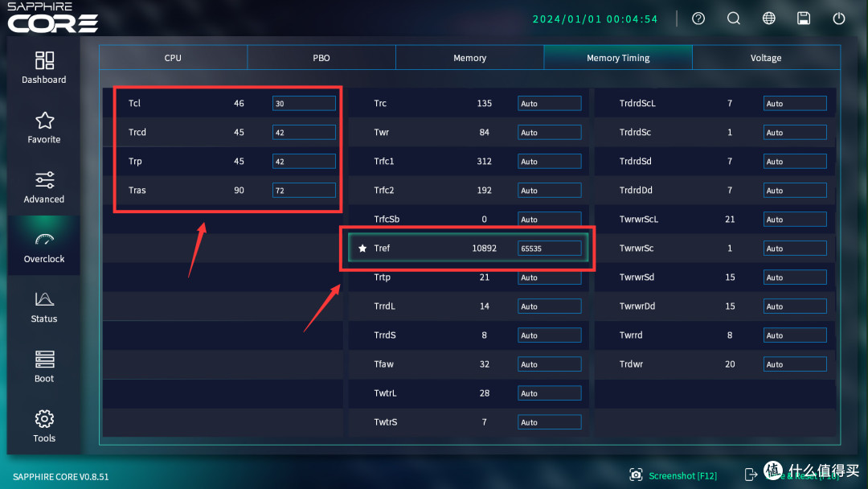Click the TwtrL Auto field
The image size is (868, 489).
550,393
